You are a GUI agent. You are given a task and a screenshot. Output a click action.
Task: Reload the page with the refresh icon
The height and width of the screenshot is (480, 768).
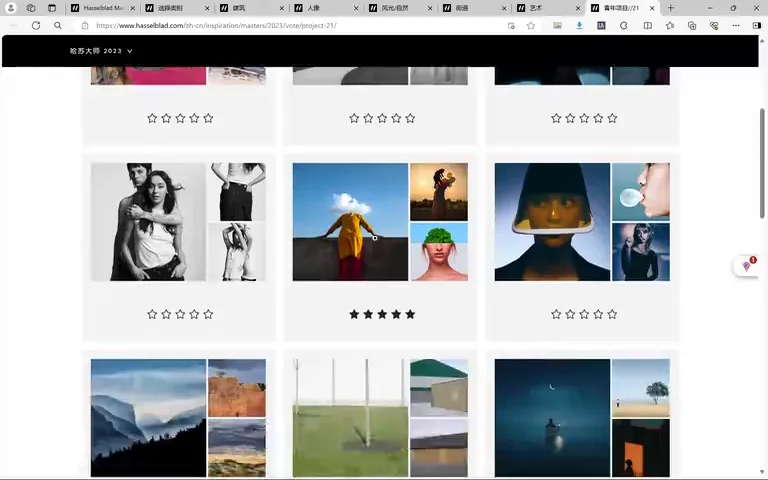pyautogui.click(x=36, y=25)
